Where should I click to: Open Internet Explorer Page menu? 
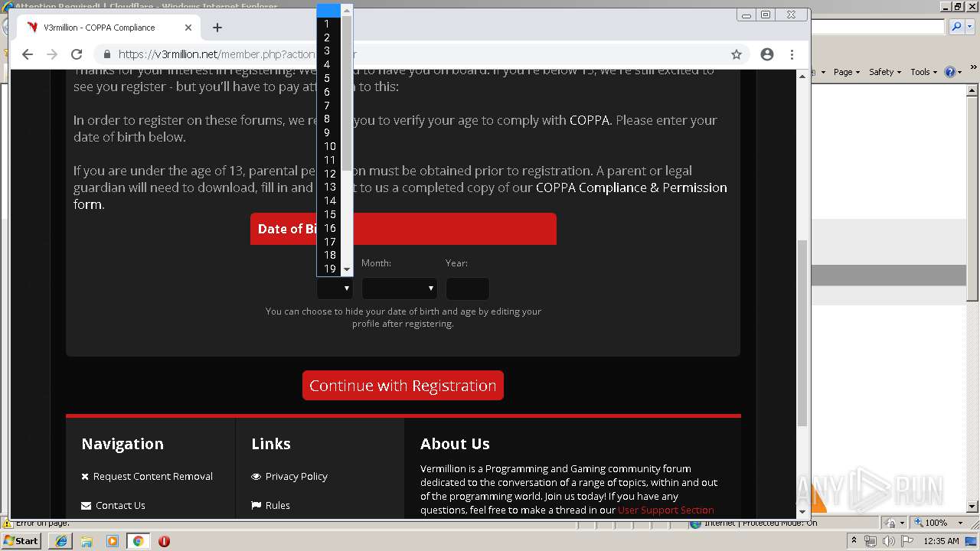click(x=846, y=71)
